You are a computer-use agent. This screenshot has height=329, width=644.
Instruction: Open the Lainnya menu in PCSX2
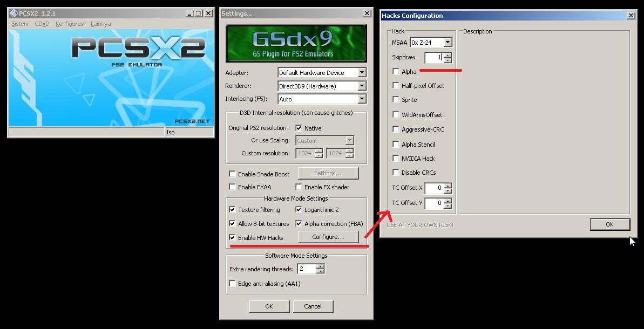[x=100, y=24]
